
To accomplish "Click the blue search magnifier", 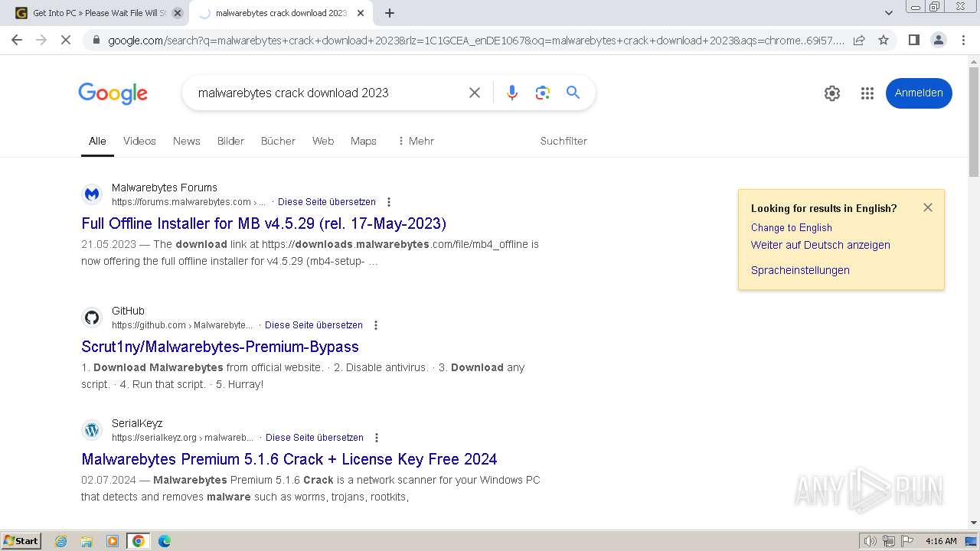I will pos(573,93).
